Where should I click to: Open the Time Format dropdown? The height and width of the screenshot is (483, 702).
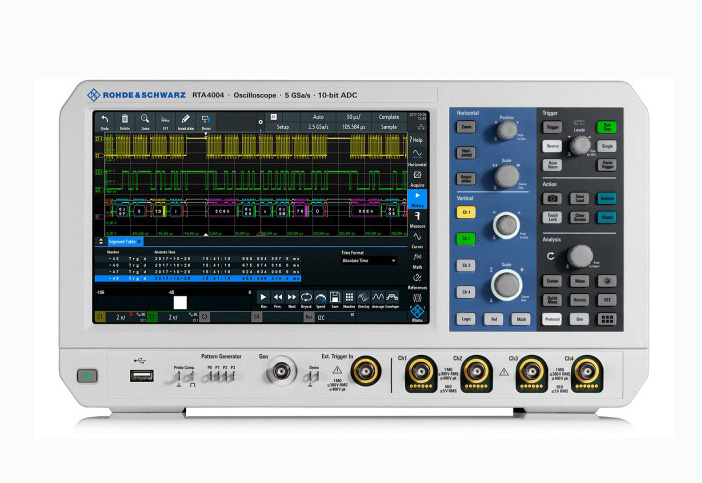tap(369, 261)
